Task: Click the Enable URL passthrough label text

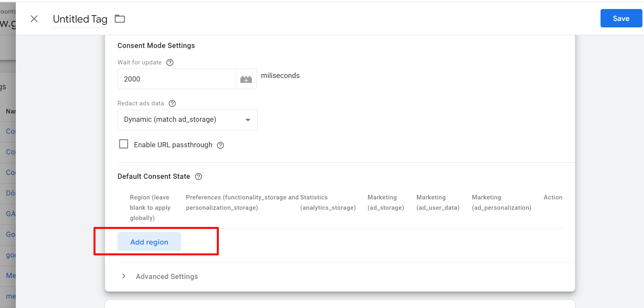Action: click(173, 145)
